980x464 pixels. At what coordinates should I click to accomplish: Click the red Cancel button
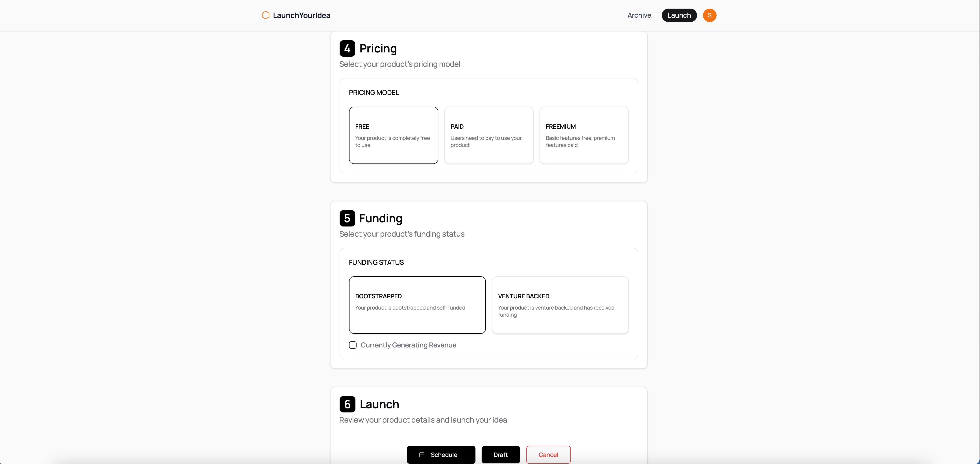click(548, 455)
